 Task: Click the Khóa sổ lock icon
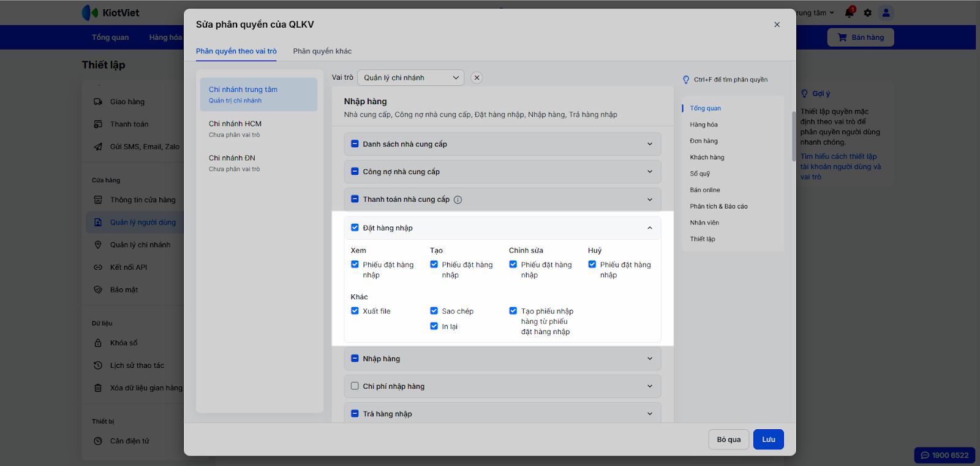[98, 343]
